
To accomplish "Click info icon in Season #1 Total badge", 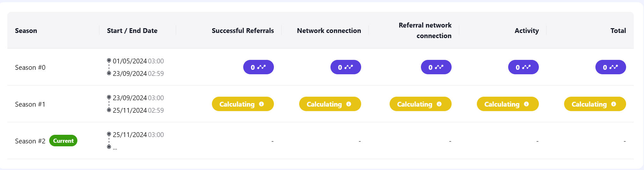I will point(614,104).
